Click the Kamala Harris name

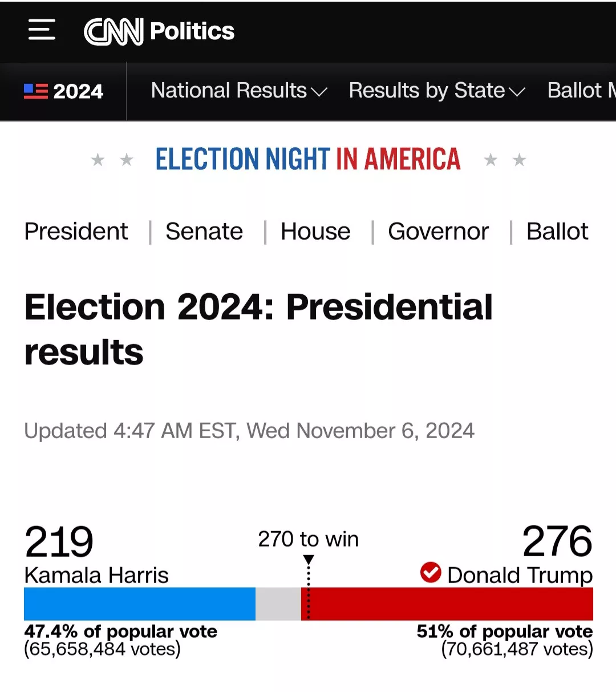tap(96, 575)
